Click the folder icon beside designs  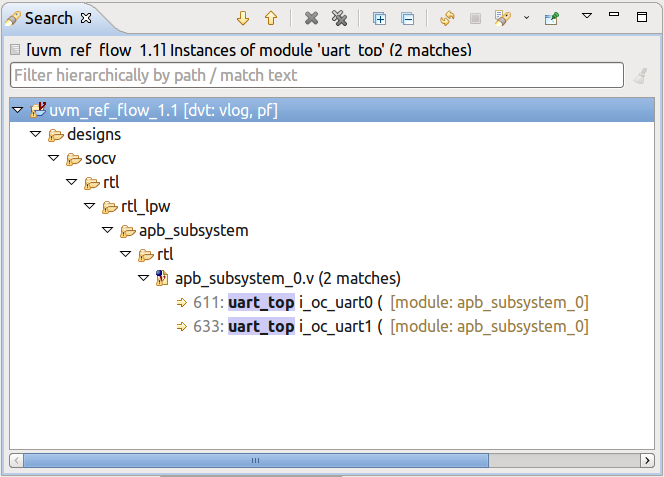coord(56,135)
